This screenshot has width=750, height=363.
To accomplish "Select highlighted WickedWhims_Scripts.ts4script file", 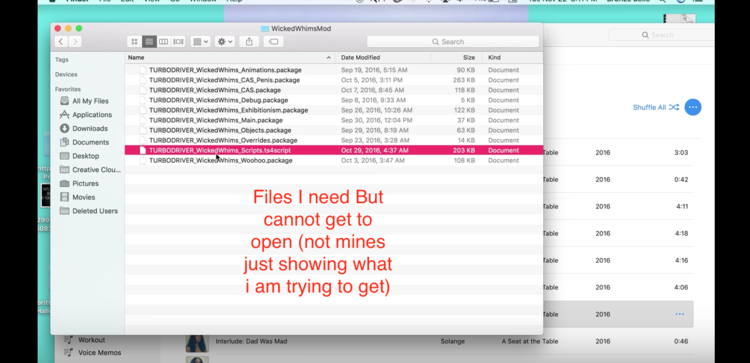I will [333, 150].
